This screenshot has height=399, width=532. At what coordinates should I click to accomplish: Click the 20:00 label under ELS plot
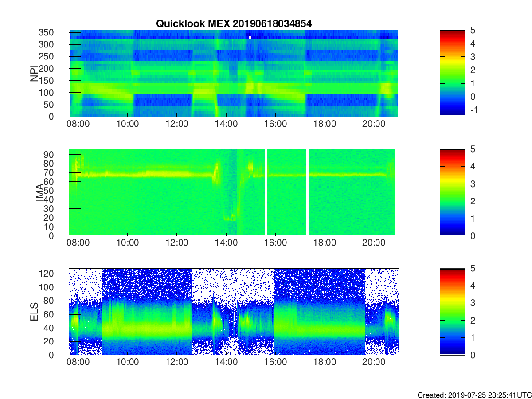[x=374, y=363]
